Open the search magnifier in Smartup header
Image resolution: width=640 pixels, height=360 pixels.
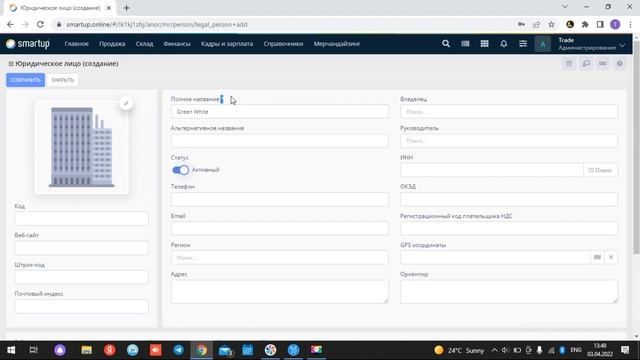[x=446, y=44]
